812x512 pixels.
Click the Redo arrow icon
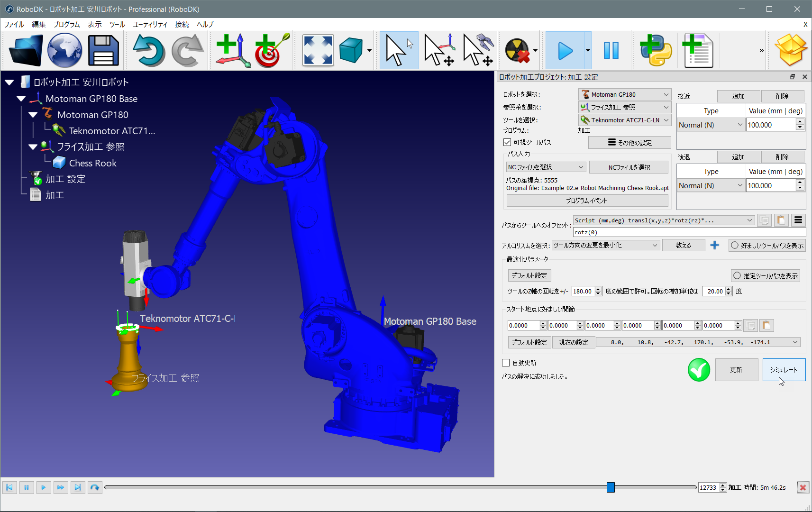click(187, 50)
